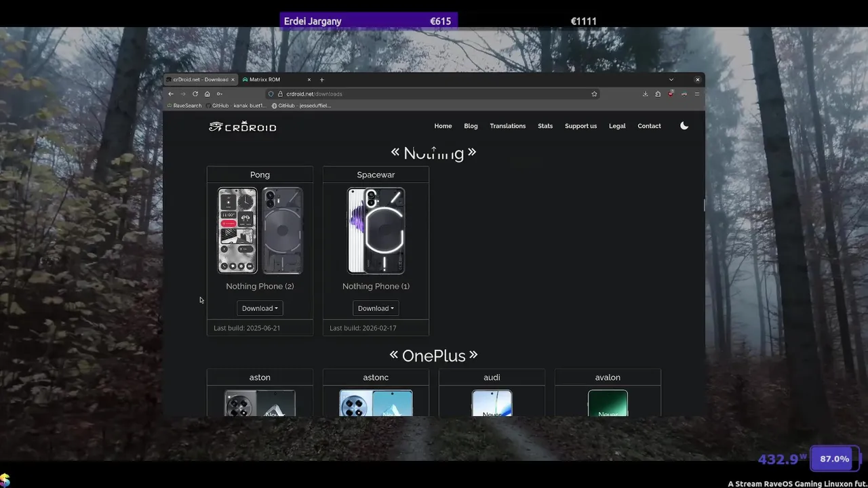The height and width of the screenshot is (488, 868).
Task: Click the padlock site security icon
Action: pos(280,94)
